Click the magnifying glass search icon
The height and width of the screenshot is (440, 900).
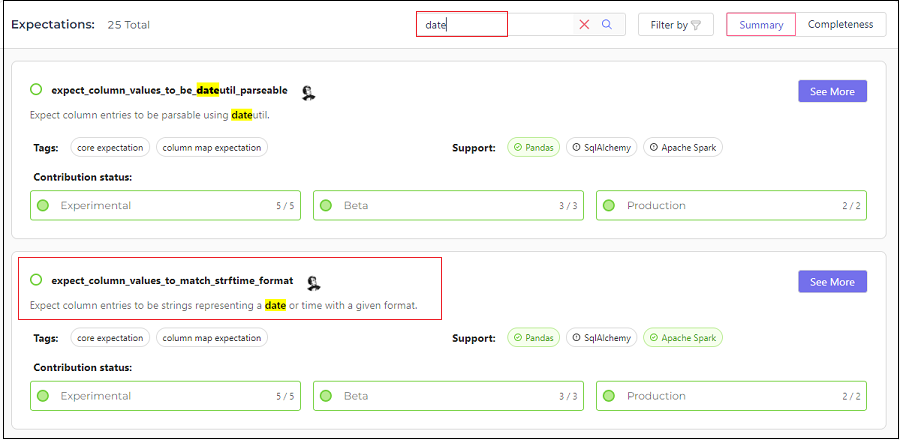607,25
